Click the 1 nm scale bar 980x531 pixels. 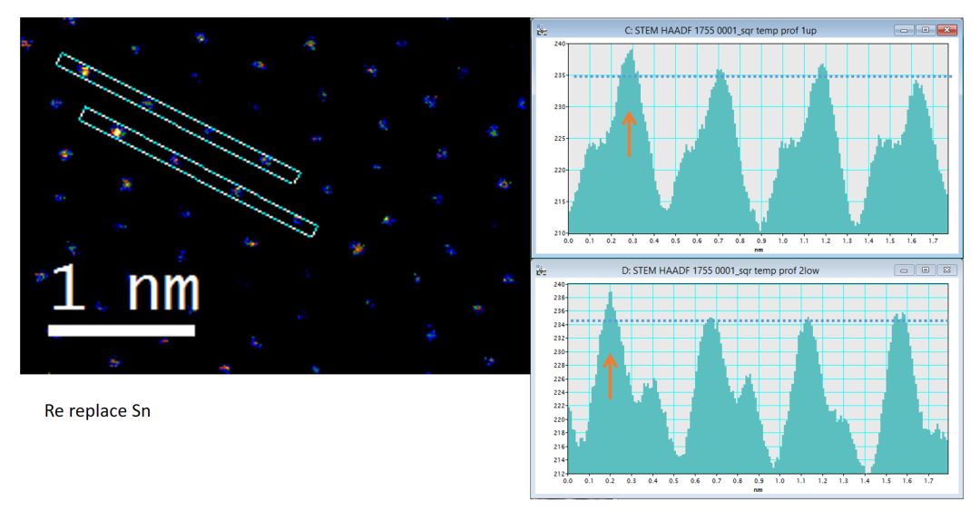[x=122, y=330]
